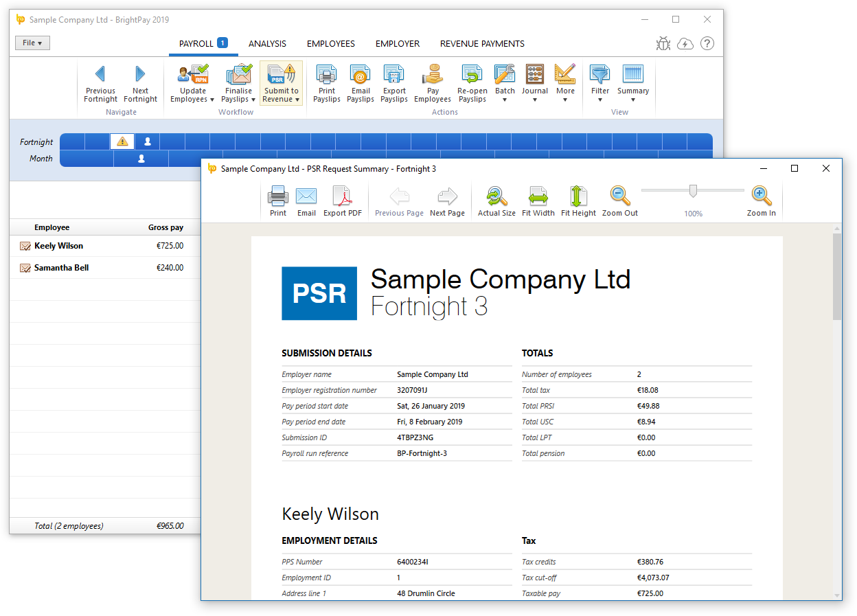Click payroll run reference BP-Fortnight-3

[422, 453]
